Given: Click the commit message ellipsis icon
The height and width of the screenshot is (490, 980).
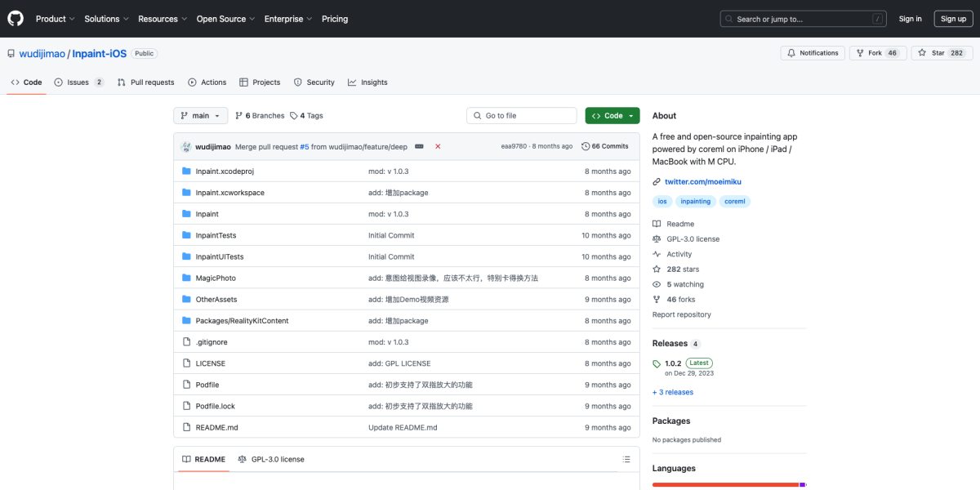Looking at the screenshot, I should (419, 146).
